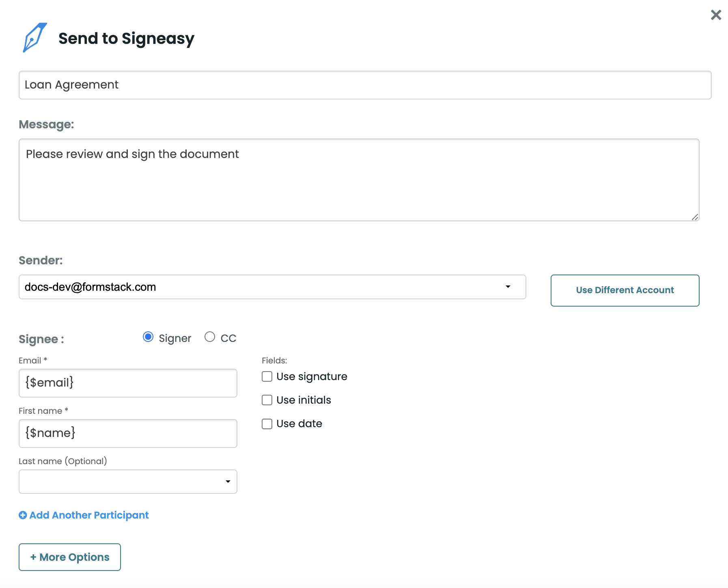Expand the Last name dropdown
The image size is (728, 588).
tap(128, 482)
